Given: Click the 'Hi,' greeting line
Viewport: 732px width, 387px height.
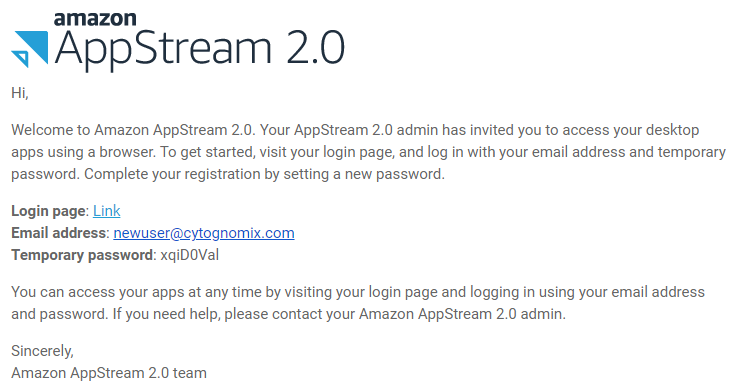Looking at the screenshot, I should [20, 93].
